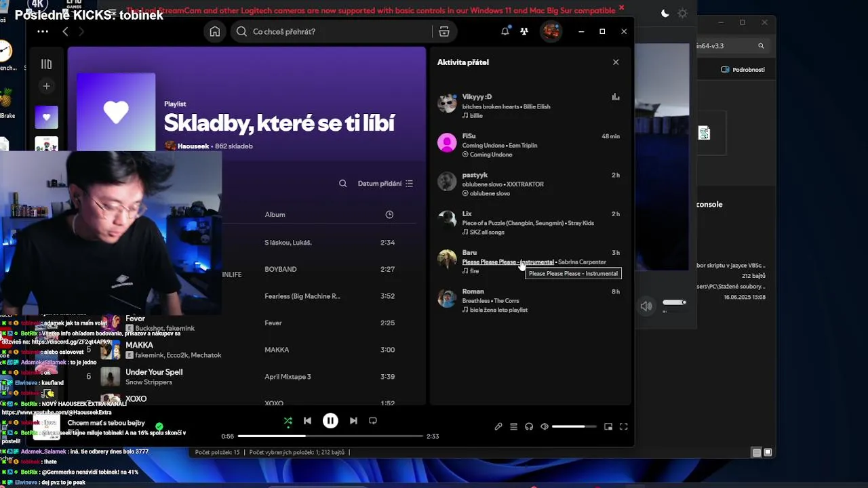Close the Aktivita přátel panel
This screenshot has width=868, height=488.
pyautogui.click(x=616, y=62)
